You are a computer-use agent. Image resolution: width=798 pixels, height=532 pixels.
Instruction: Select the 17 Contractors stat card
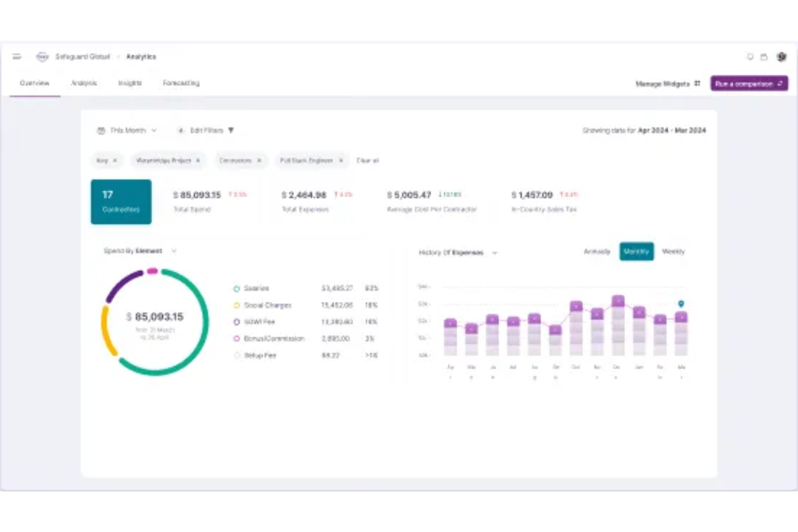121,202
